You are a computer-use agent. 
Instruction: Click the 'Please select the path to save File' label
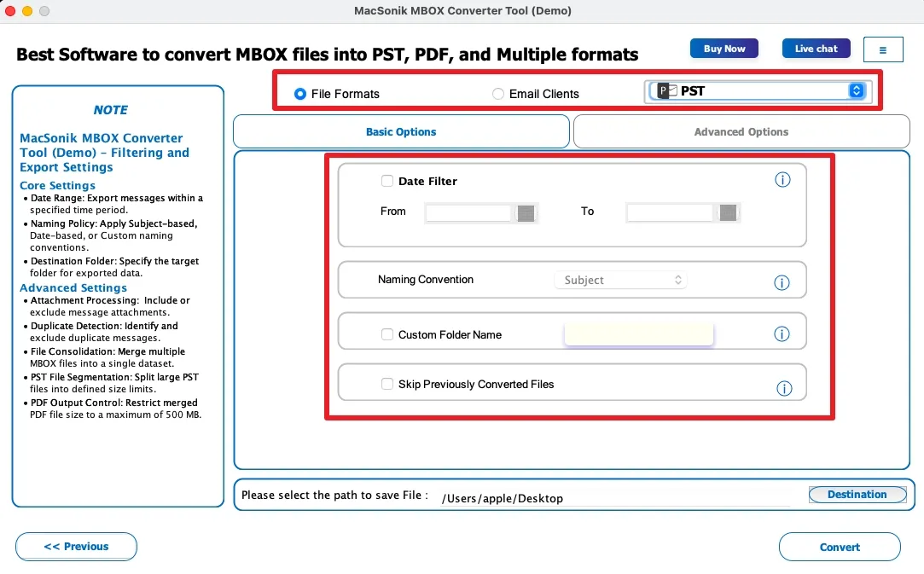[334, 495]
